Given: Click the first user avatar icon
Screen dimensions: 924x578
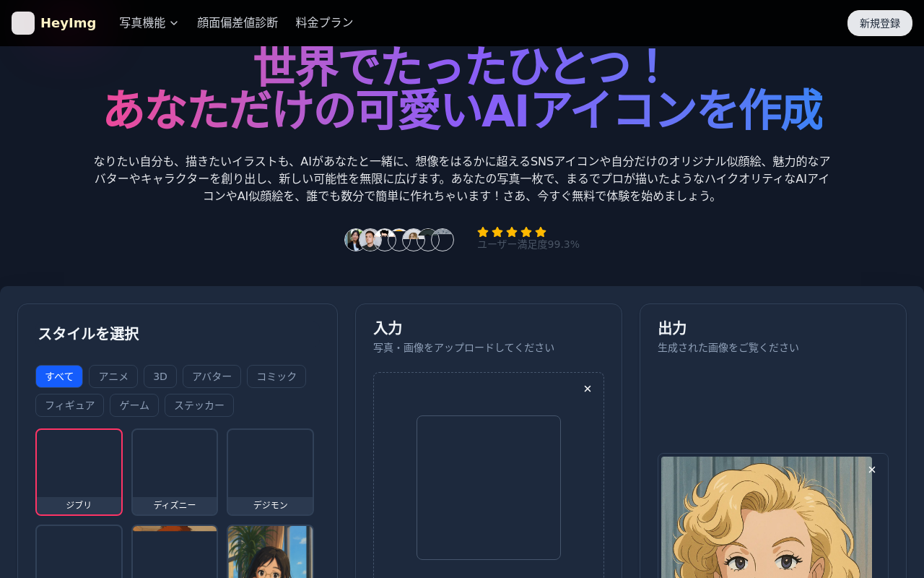Looking at the screenshot, I should [353, 240].
